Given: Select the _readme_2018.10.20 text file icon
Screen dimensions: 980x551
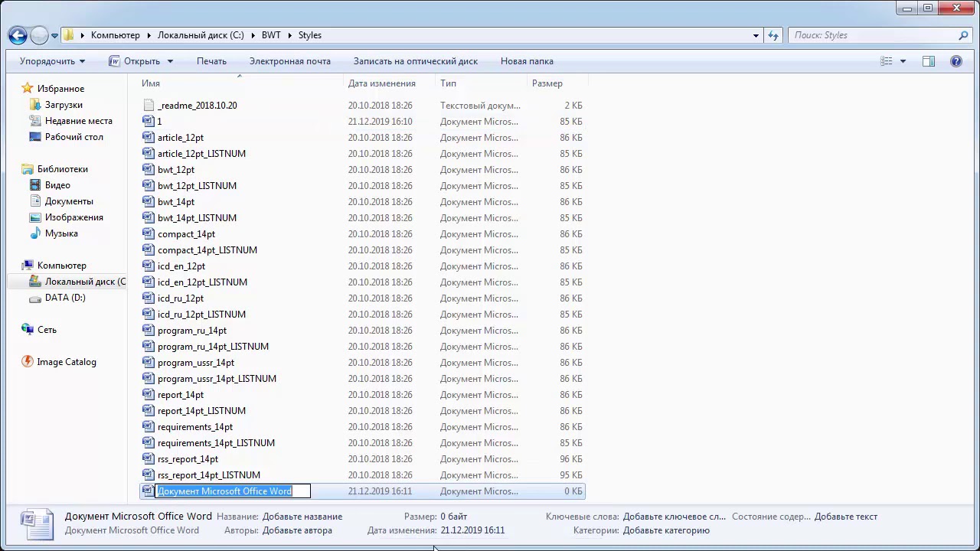Looking at the screenshot, I should [149, 106].
